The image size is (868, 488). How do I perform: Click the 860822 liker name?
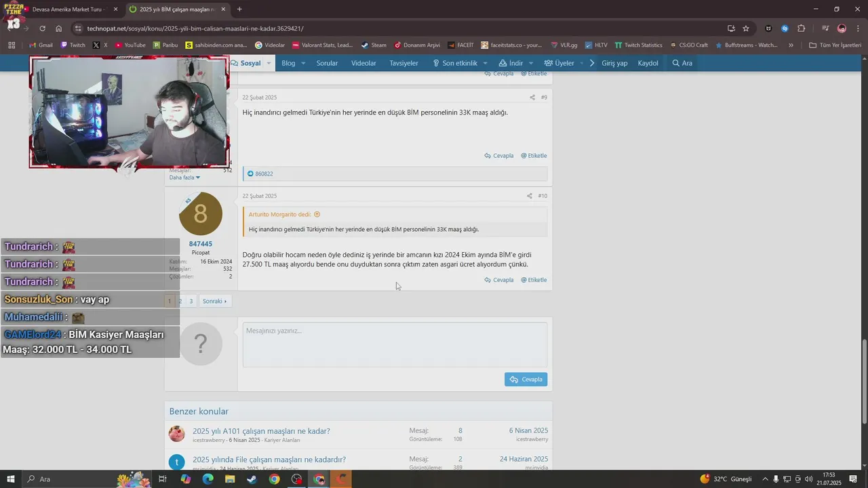264,174
